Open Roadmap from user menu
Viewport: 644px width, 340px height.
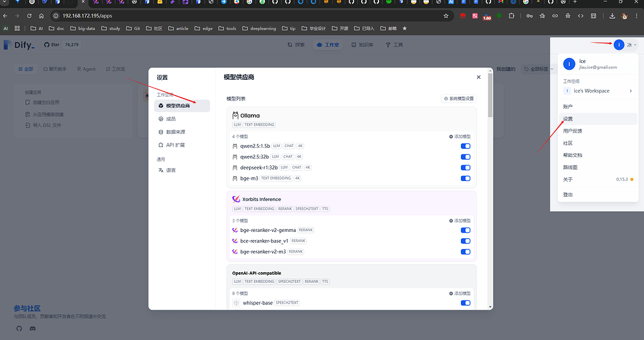click(x=598, y=167)
